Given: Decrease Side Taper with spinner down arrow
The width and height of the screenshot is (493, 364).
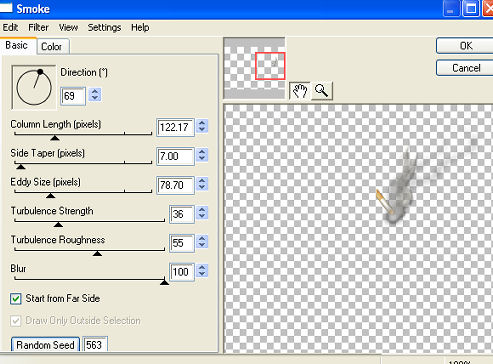Looking at the screenshot, I should click(x=202, y=159).
